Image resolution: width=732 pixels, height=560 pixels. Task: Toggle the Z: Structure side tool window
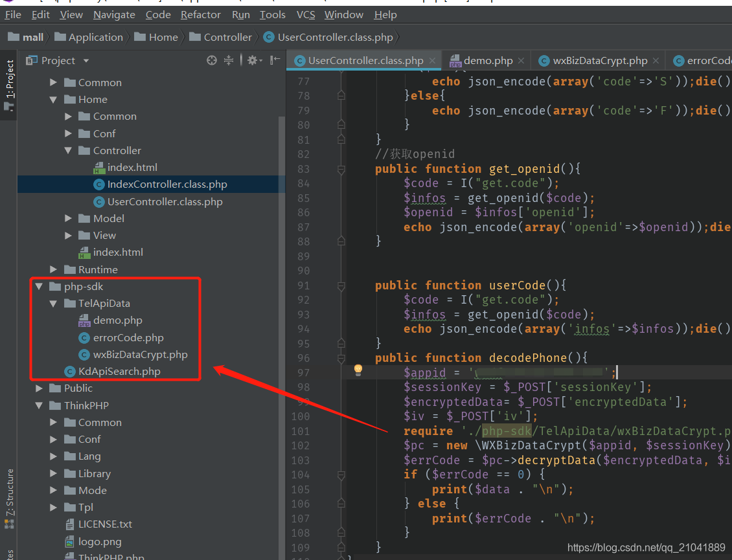click(x=9, y=498)
